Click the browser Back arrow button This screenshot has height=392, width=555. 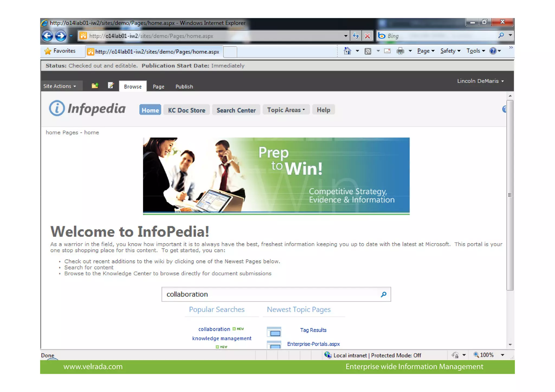coord(47,36)
